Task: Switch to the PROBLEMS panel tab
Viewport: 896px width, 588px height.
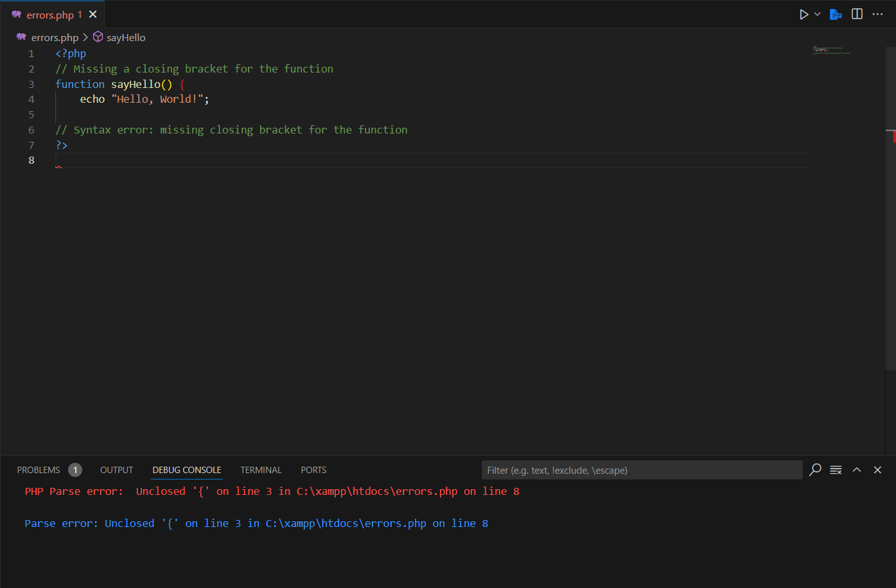Action: point(39,470)
